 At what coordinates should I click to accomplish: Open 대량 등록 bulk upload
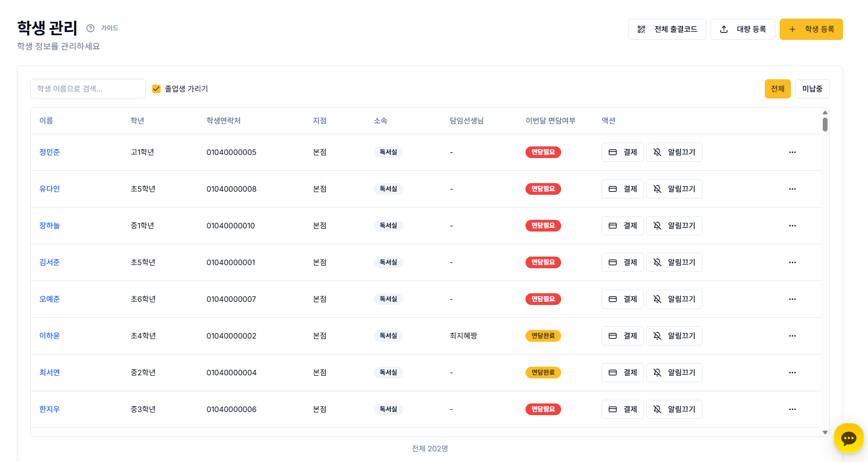pos(742,29)
